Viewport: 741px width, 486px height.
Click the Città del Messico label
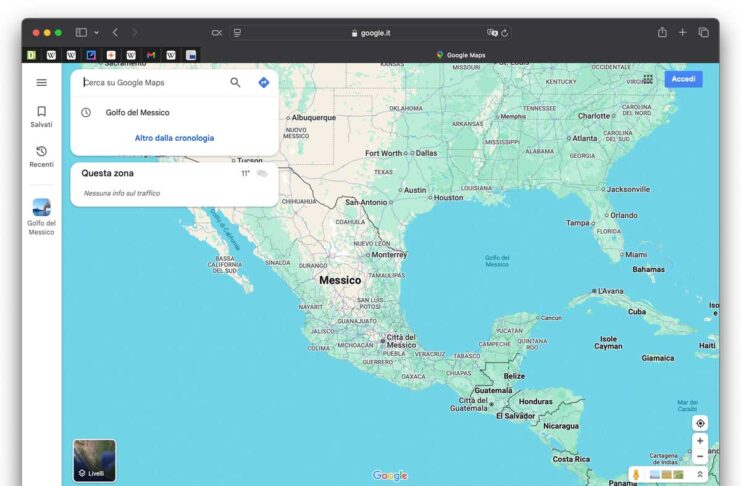click(x=401, y=341)
